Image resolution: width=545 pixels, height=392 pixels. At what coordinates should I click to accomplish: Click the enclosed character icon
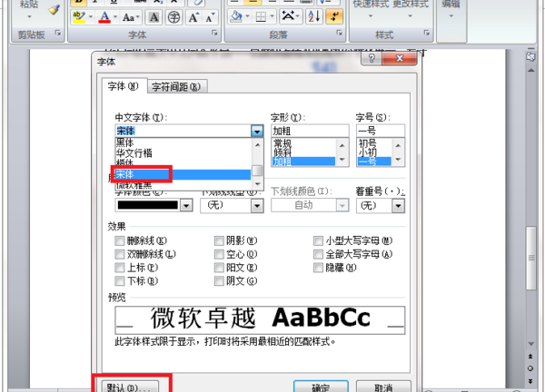173,17
